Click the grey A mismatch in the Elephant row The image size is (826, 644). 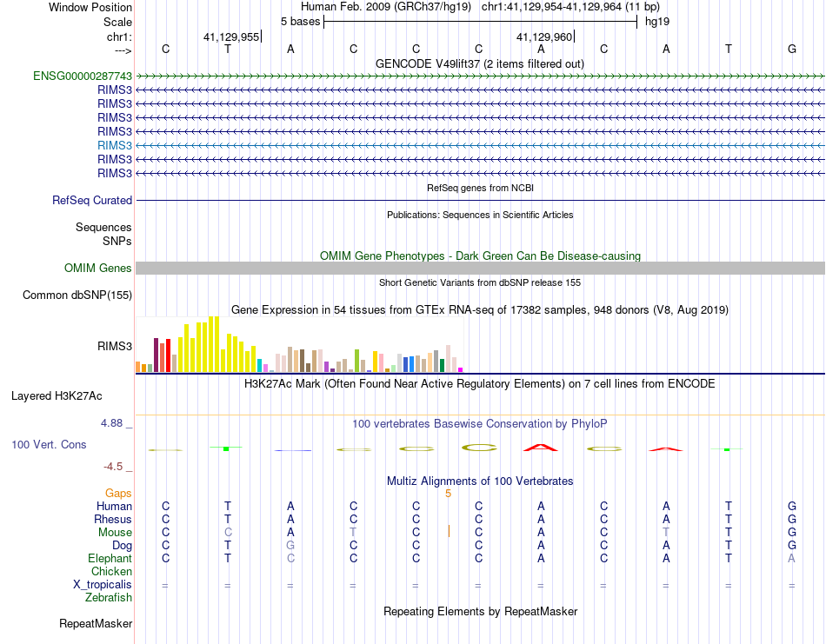tap(791, 558)
